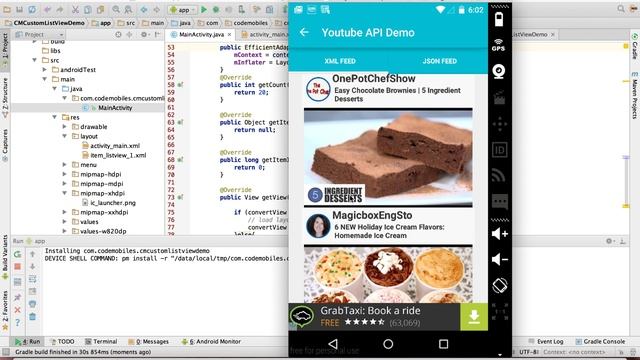The image size is (640, 360).
Task: Switch to the XML FEED tab
Action: [x=340, y=61]
